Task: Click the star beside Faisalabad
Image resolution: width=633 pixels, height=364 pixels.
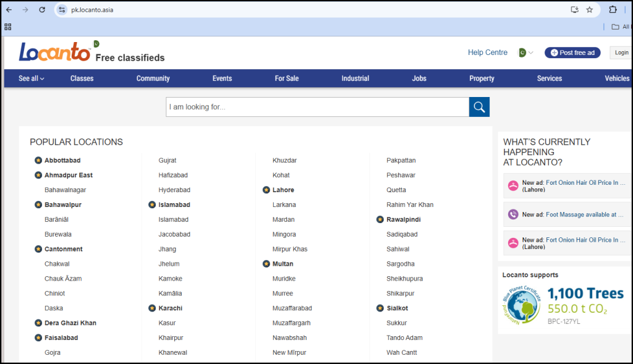Action: point(38,337)
